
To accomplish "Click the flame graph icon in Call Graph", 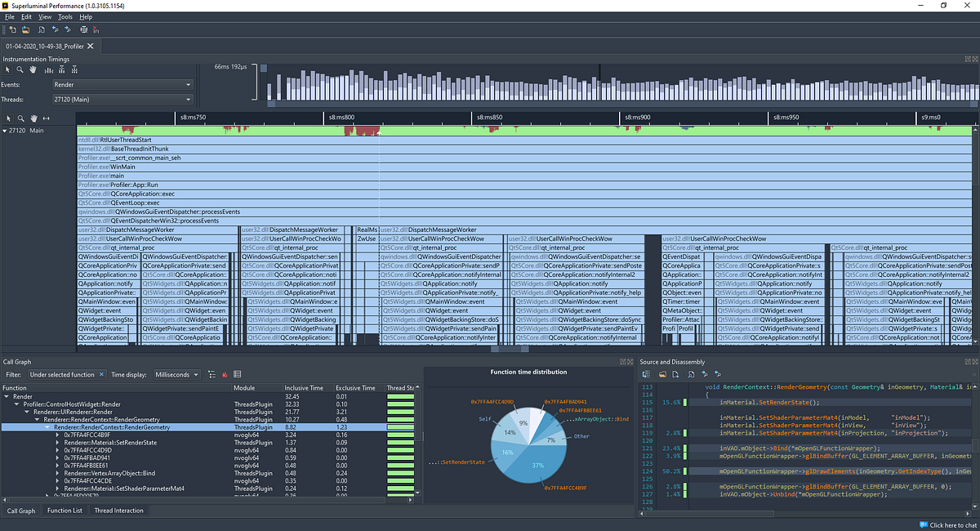I will 224,374.
